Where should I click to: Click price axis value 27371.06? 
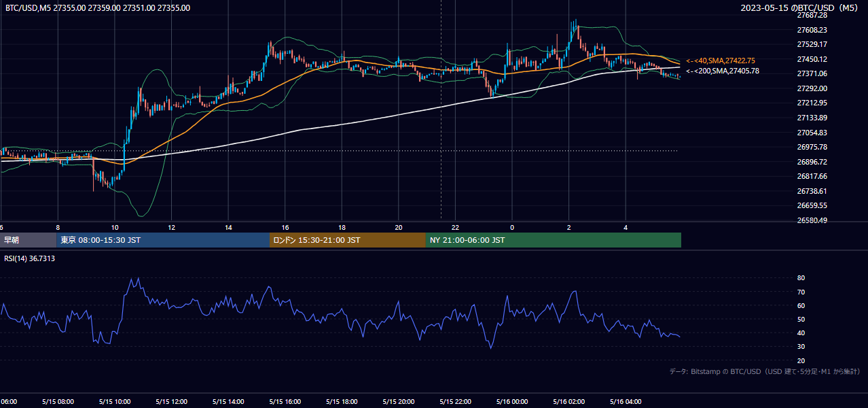click(812, 73)
